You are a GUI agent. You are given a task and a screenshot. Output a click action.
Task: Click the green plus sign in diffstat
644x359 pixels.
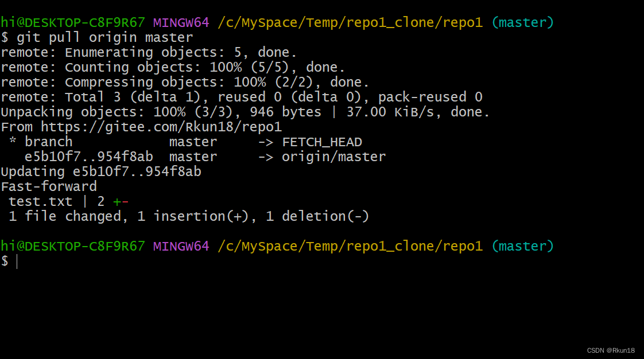(117, 201)
